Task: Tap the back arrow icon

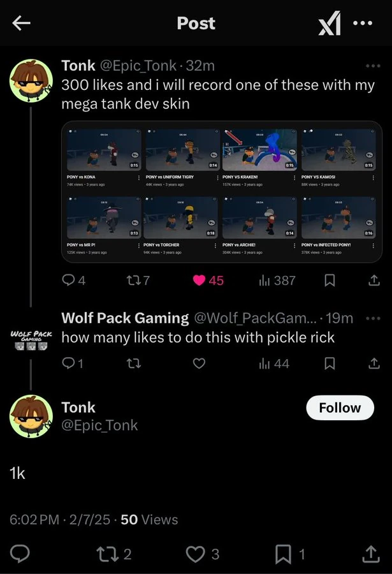Action: click(x=22, y=24)
